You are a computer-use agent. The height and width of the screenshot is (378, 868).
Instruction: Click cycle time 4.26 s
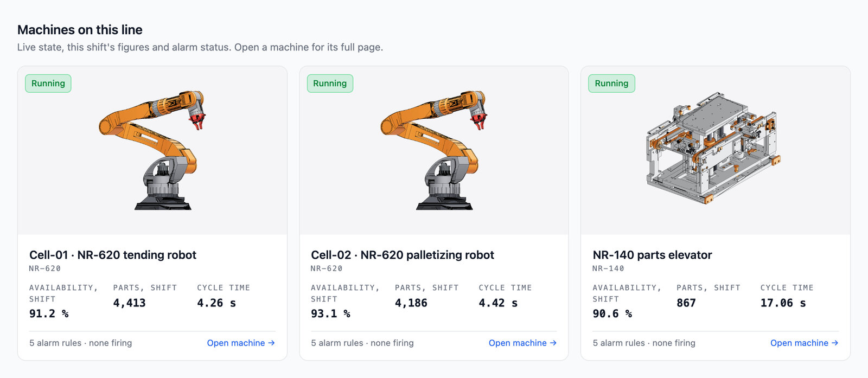(216, 303)
